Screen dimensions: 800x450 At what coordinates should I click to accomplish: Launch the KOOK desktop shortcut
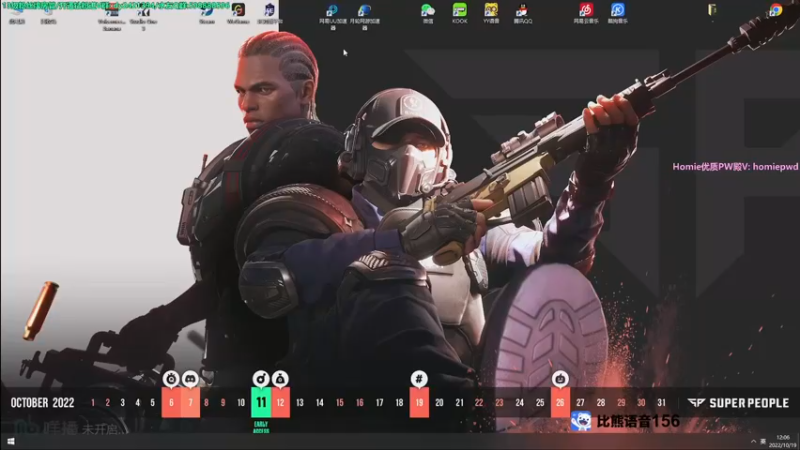[459, 13]
